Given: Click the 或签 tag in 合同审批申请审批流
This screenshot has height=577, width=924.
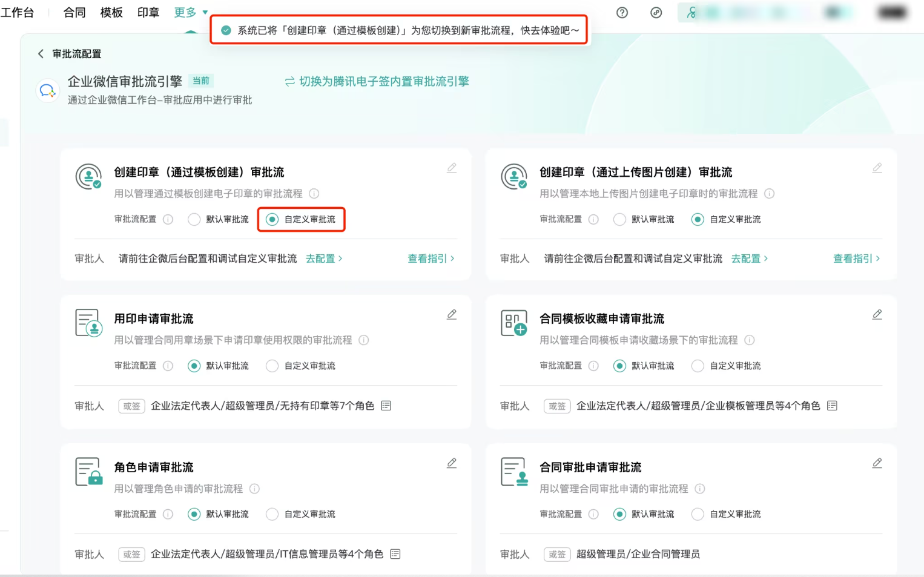Looking at the screenshot, I should (557, 554).
